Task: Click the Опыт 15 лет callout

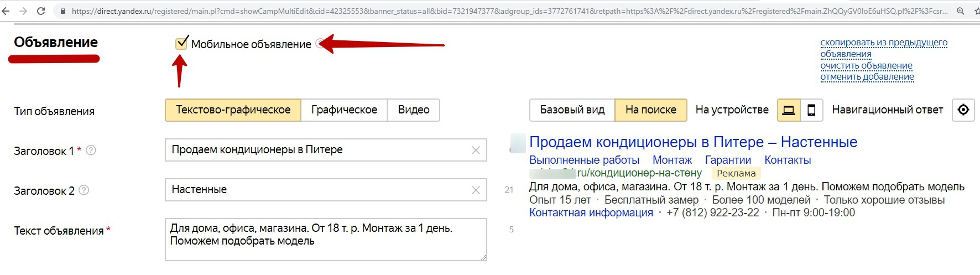Action: 560,200
